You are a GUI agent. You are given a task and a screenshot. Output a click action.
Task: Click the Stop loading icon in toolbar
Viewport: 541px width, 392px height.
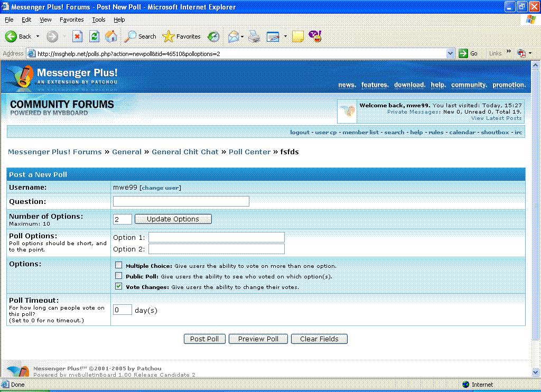[77, 36]
